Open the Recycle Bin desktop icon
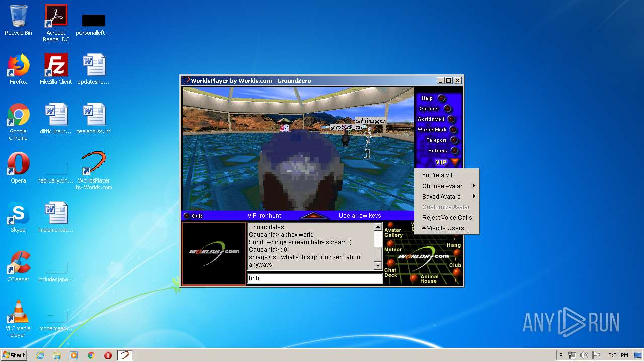The height and width of the screenshot is (362, 644). click(18, 21)
